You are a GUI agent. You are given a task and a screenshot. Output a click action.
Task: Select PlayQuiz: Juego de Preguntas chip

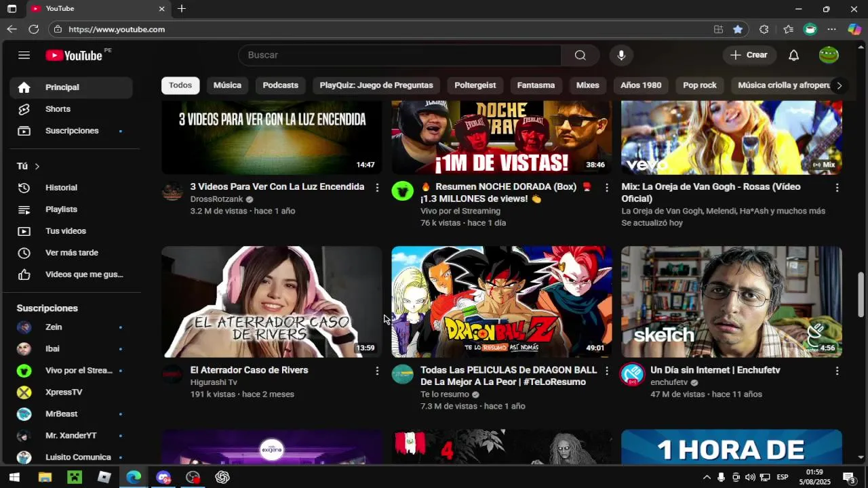coord(376,85)
